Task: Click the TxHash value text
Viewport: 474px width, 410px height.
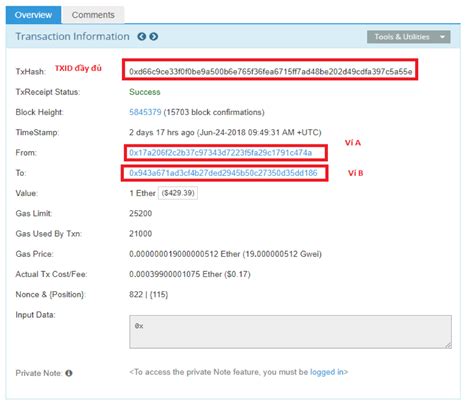Action: (270, 72)
